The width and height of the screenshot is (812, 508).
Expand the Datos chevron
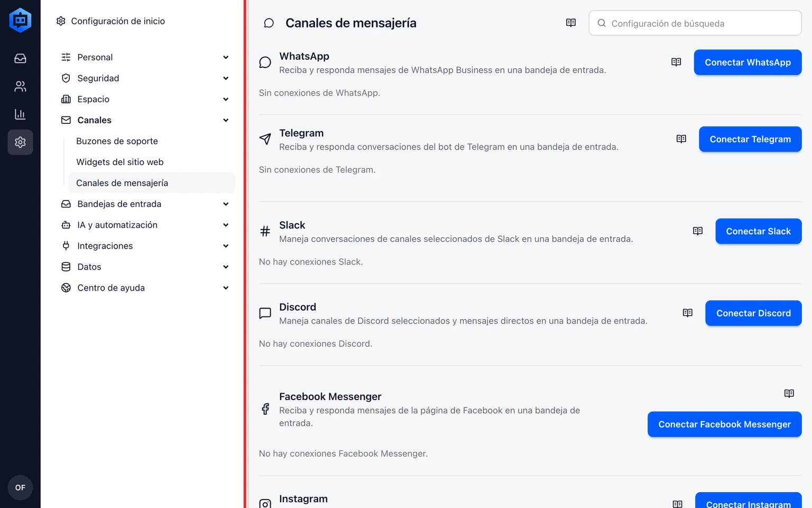click(226, 267)
